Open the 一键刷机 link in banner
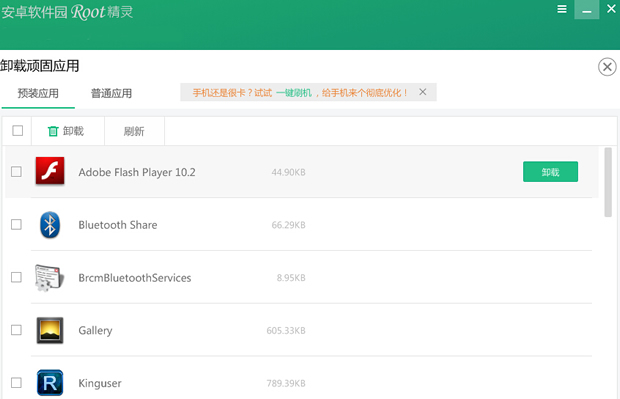The width and height of the screenshot is (620, 399). 294,93
